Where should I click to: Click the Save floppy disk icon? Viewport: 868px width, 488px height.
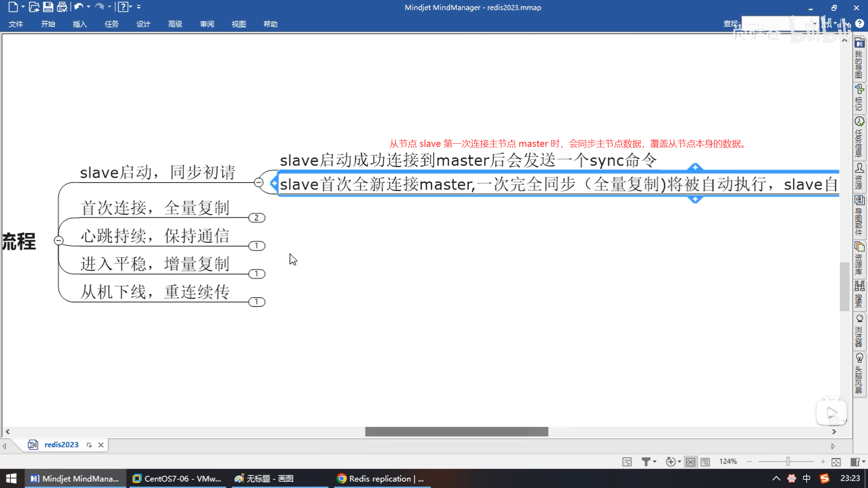[x=48, y=7]
